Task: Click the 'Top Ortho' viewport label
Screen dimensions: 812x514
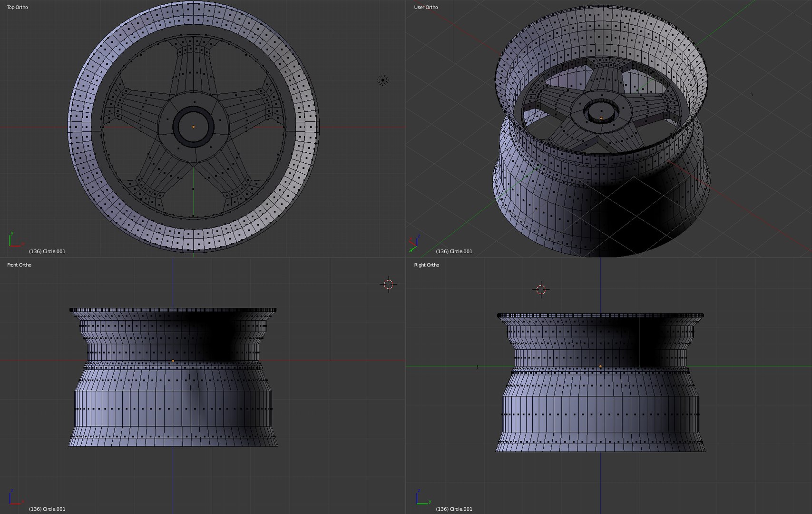Action: pos(18,7)
